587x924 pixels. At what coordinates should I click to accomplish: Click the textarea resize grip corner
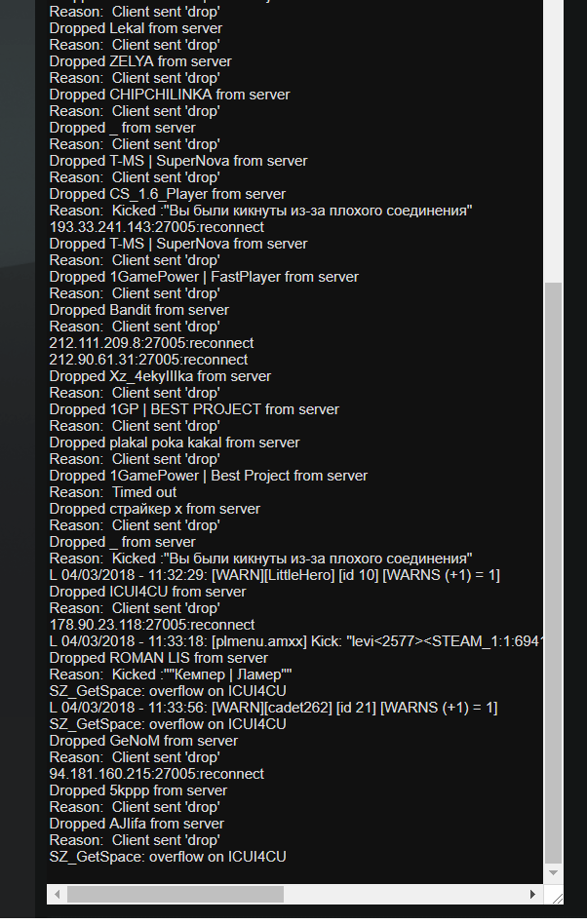click(x=554, y=894)
